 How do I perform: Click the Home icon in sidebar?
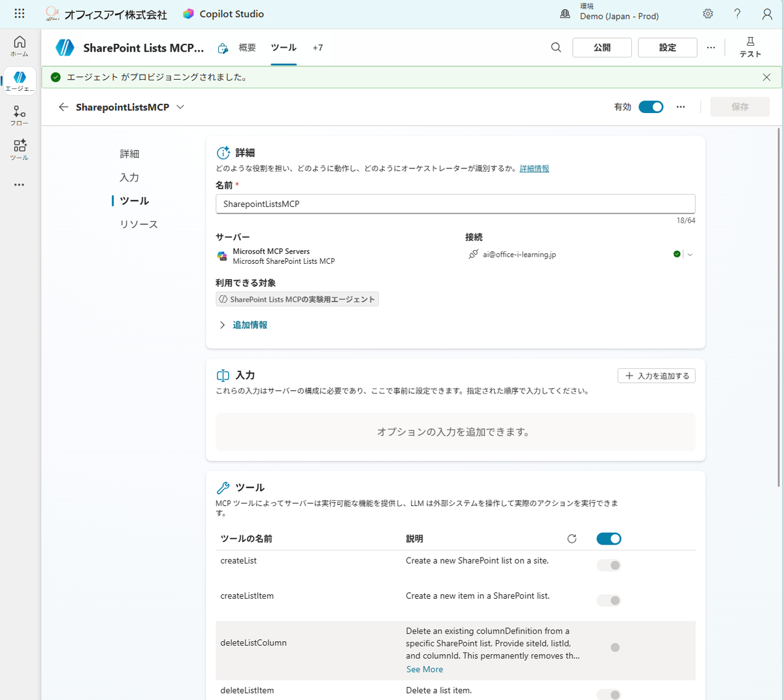pyautogui.click(x=20, y=46)
